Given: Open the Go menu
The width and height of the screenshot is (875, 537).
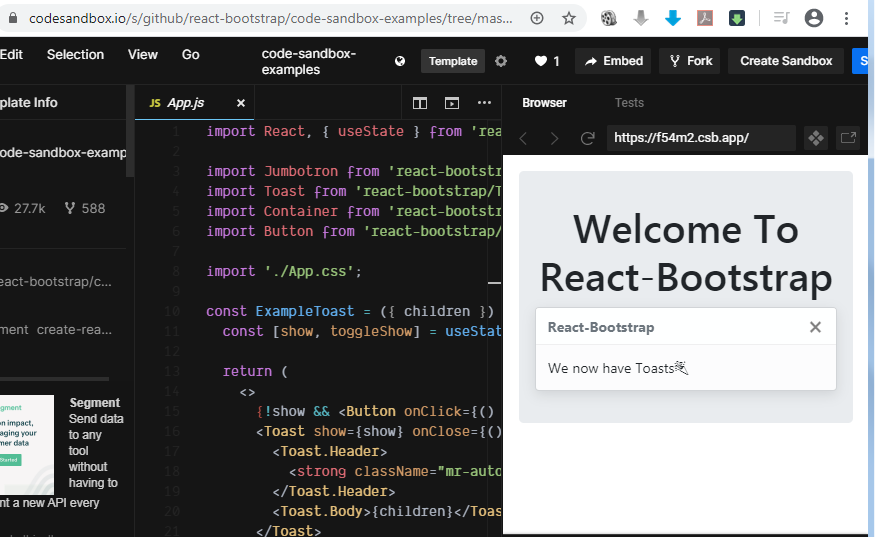Looking at the screenshot, I should 190,55.
